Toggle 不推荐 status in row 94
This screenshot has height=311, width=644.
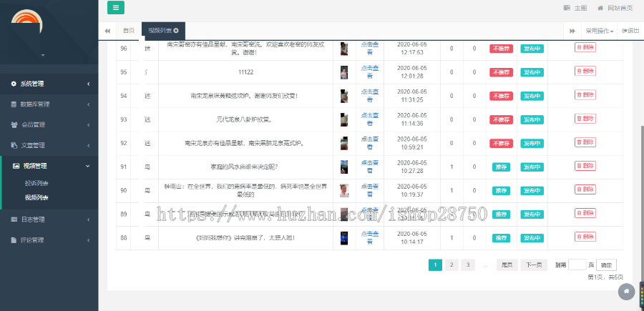point(501,96)
